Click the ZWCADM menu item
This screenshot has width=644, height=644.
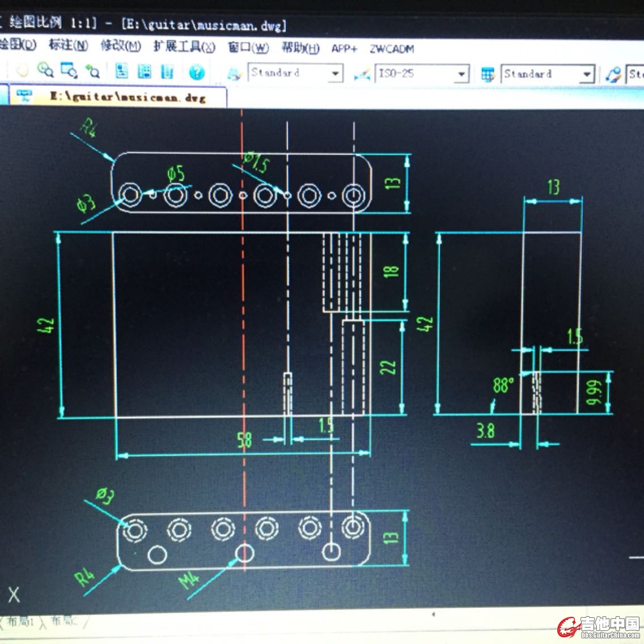coord(392,49)
